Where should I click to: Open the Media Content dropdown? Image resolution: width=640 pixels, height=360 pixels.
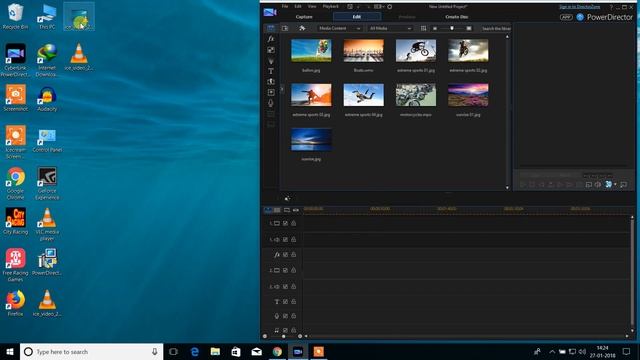(340, 28)
